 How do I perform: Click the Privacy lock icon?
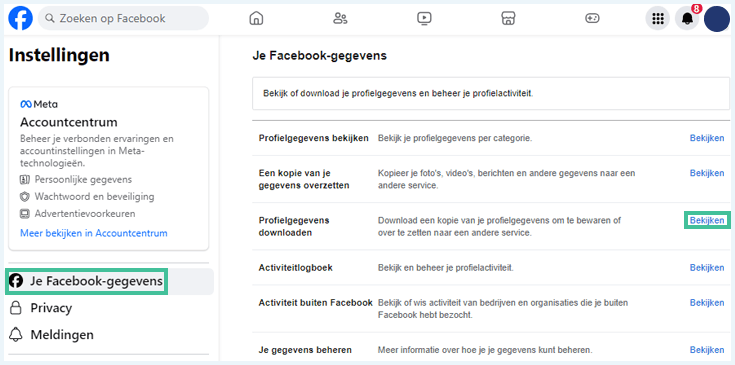[16, 308]
